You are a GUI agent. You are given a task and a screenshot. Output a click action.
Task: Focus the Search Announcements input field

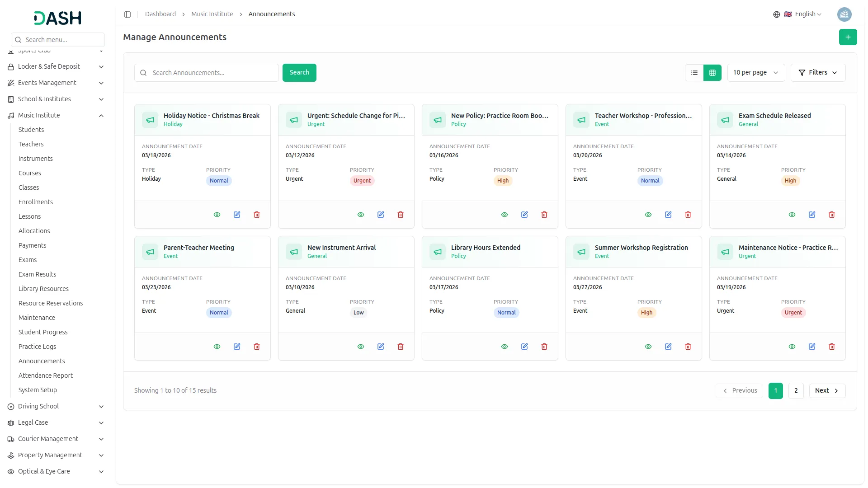coord(212,73)
